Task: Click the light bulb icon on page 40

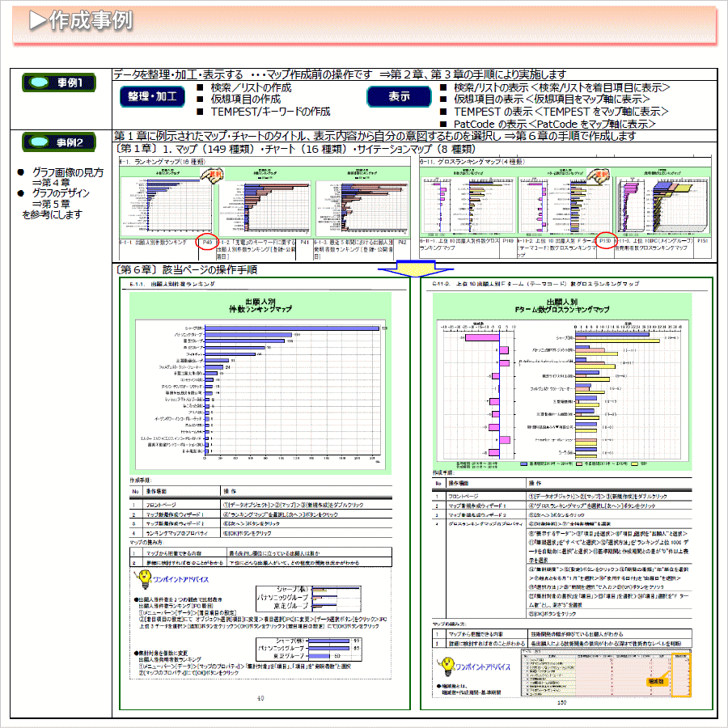Action: click(x=143, y=578)
